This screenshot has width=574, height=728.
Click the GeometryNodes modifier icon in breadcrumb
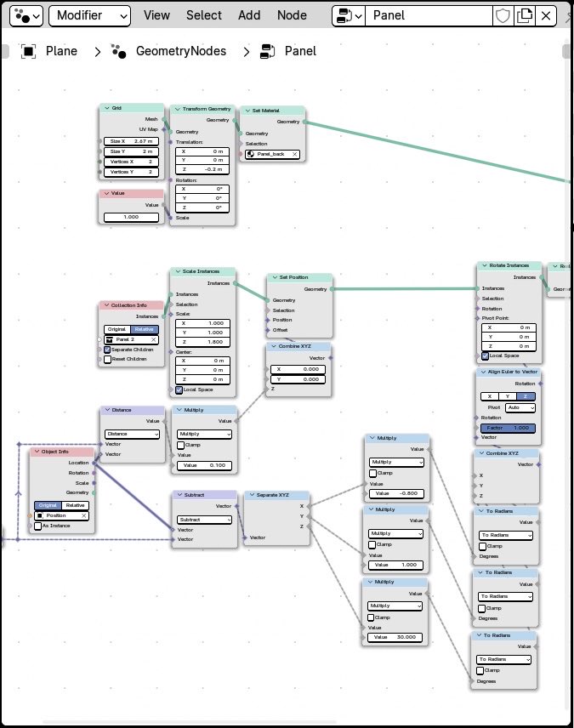(118, 51)
